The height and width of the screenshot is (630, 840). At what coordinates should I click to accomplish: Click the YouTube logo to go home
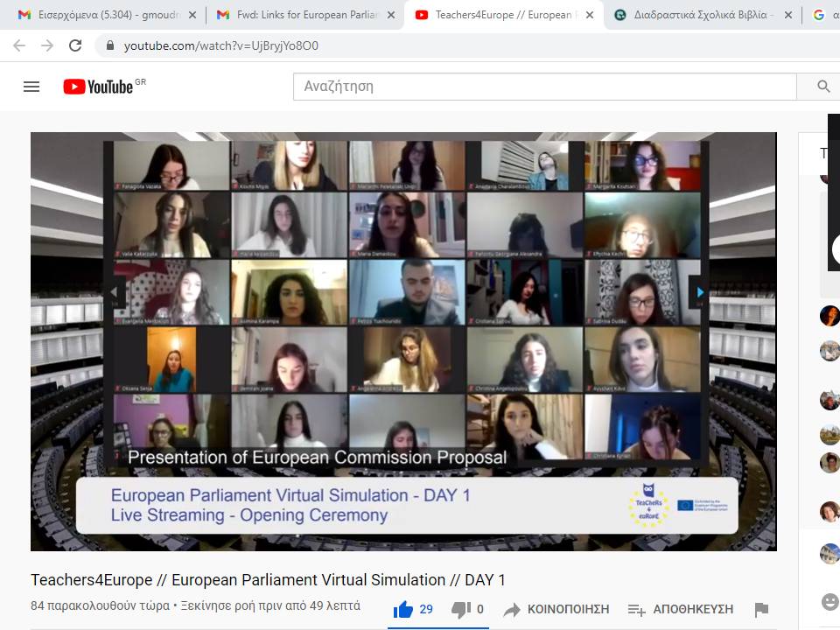(x=98, y=87)
